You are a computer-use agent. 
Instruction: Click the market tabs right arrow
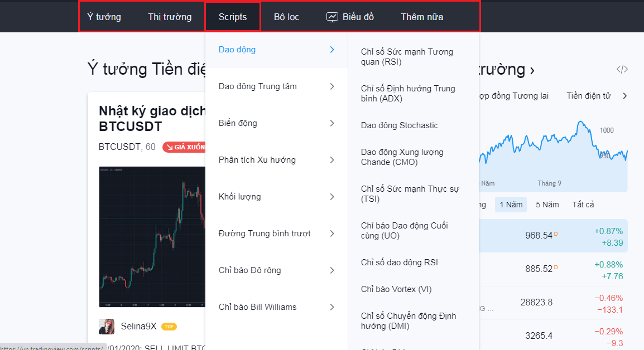pos(624,96)
